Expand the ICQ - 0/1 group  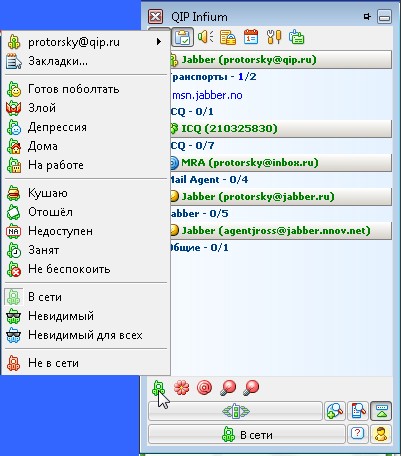click(192, 112)
